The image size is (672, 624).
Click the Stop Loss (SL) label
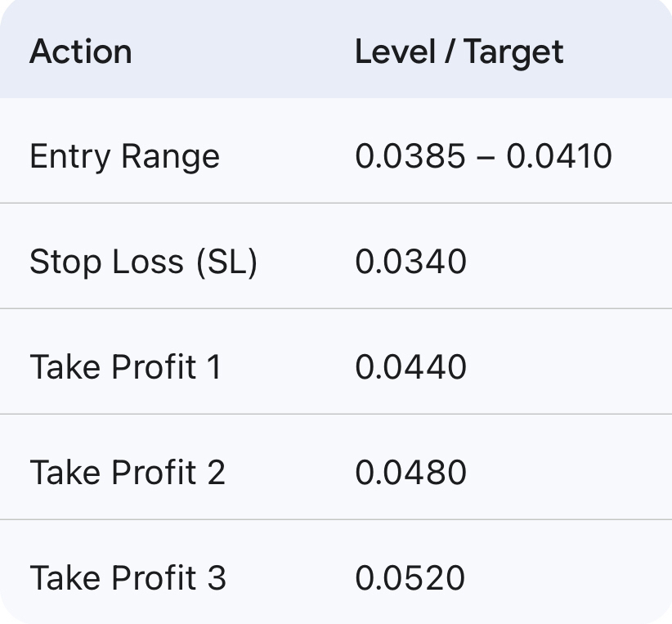click(x=143, y=262)
